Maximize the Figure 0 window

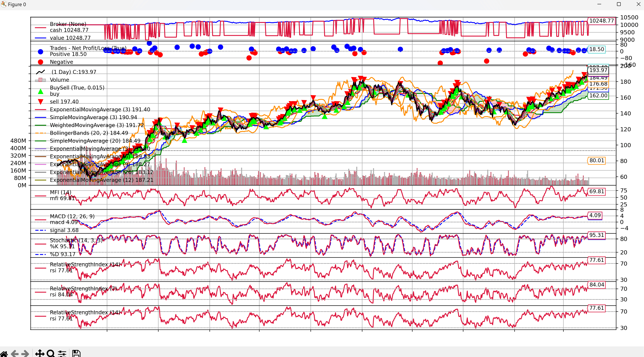(619, 4)
